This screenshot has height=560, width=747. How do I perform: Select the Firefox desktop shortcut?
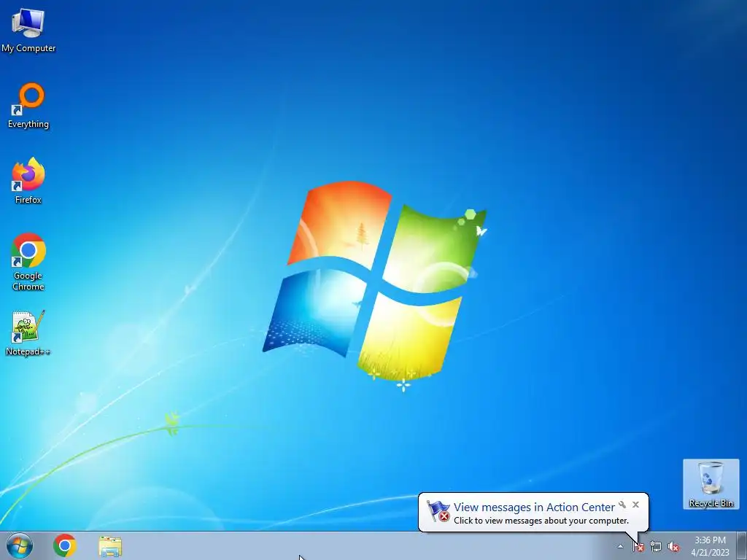point(28,181)
